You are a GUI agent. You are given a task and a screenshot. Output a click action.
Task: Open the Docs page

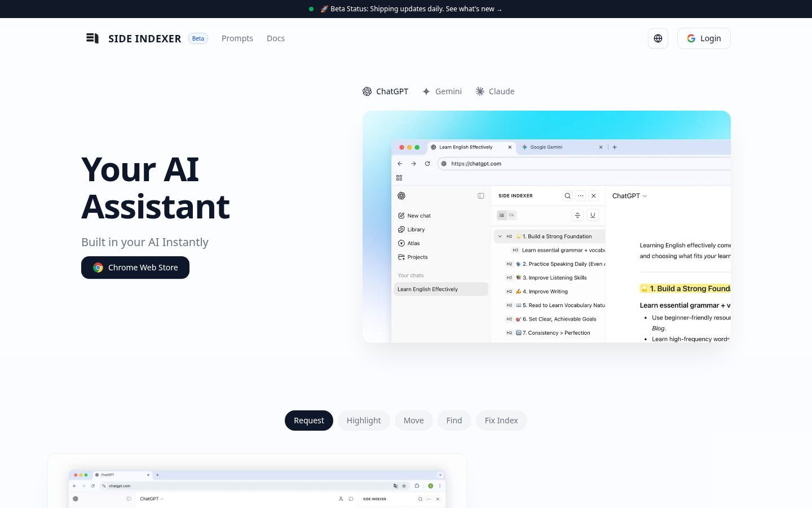click(x=276, y=38)
